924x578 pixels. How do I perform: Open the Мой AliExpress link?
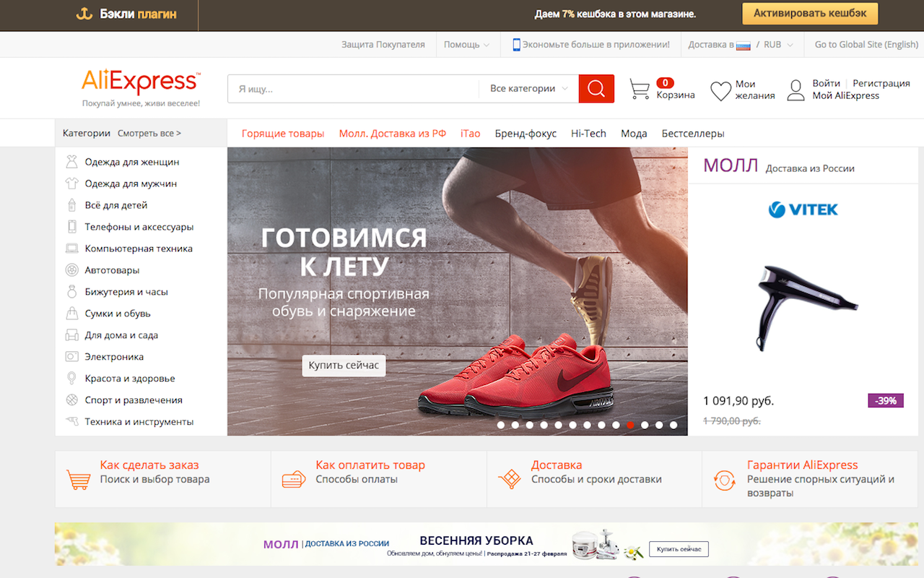845,95
